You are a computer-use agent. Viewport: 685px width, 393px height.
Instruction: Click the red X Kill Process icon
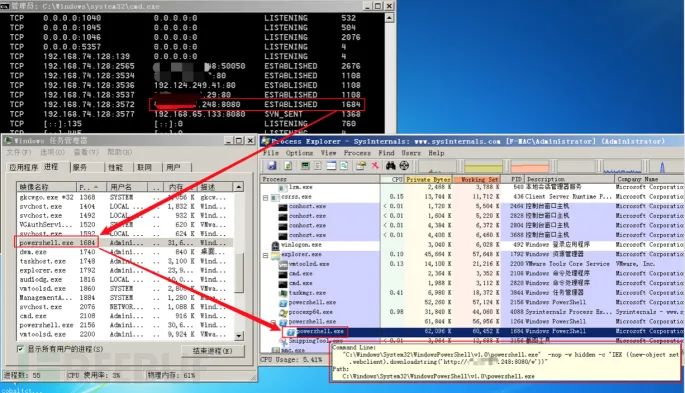point(375,165)
